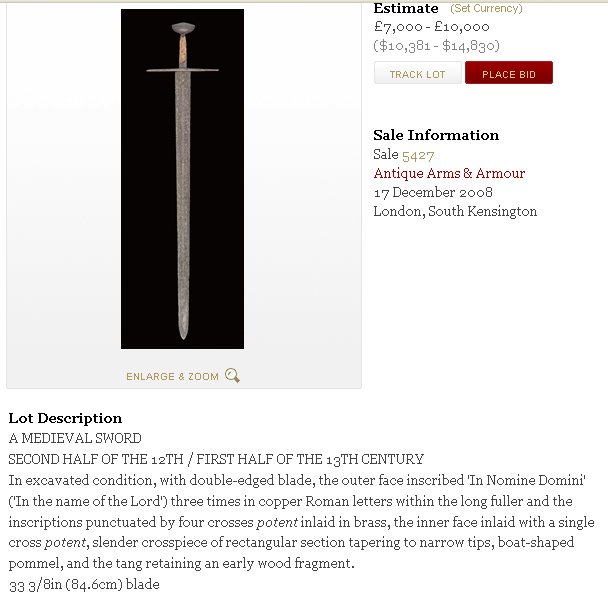Click the Sale Information heading
Image resolution: width=608 pixels, height=602 pixels.
coord(436,135)
